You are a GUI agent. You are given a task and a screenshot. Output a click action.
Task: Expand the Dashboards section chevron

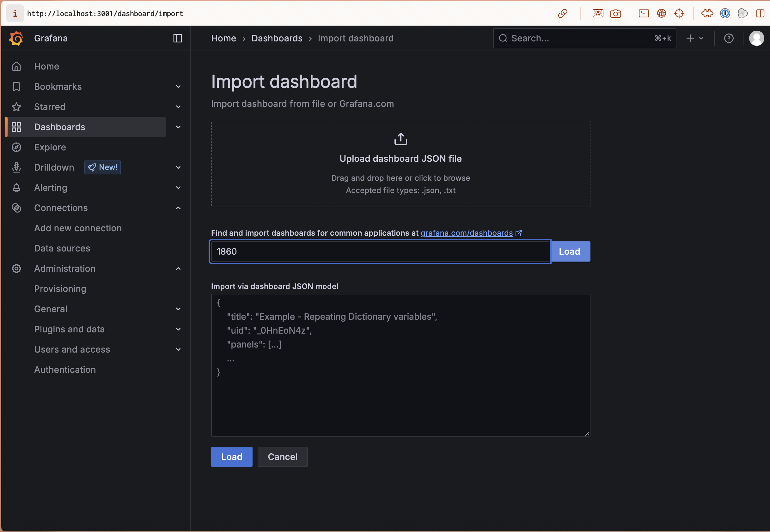point(178,127)
